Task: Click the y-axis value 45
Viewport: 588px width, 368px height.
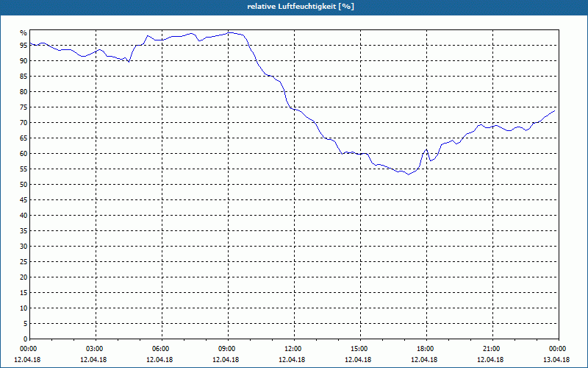Action: (24, 200)
